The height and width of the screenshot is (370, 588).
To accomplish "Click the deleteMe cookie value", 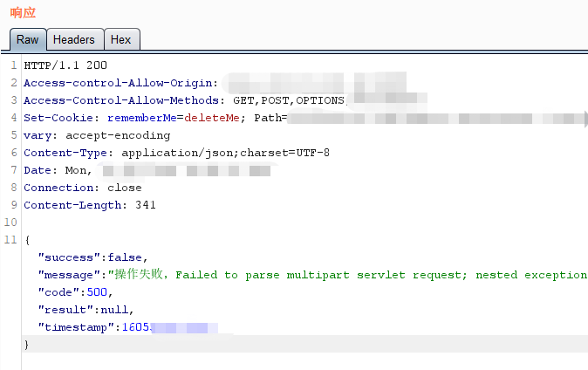I will 212,118.
